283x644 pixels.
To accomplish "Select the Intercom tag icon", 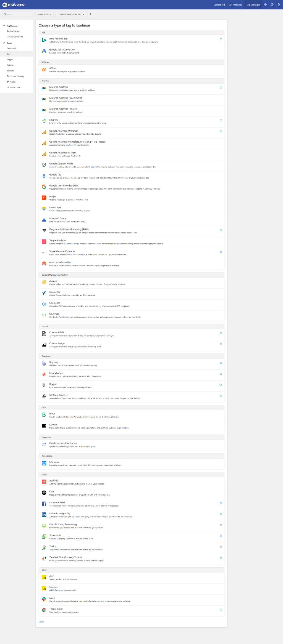I will pyautogui.click(x=44, y=463).
